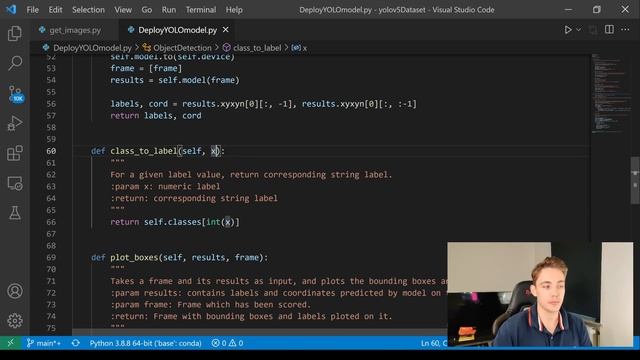
Task: Open the Search view
Action: tap(15, 63)
